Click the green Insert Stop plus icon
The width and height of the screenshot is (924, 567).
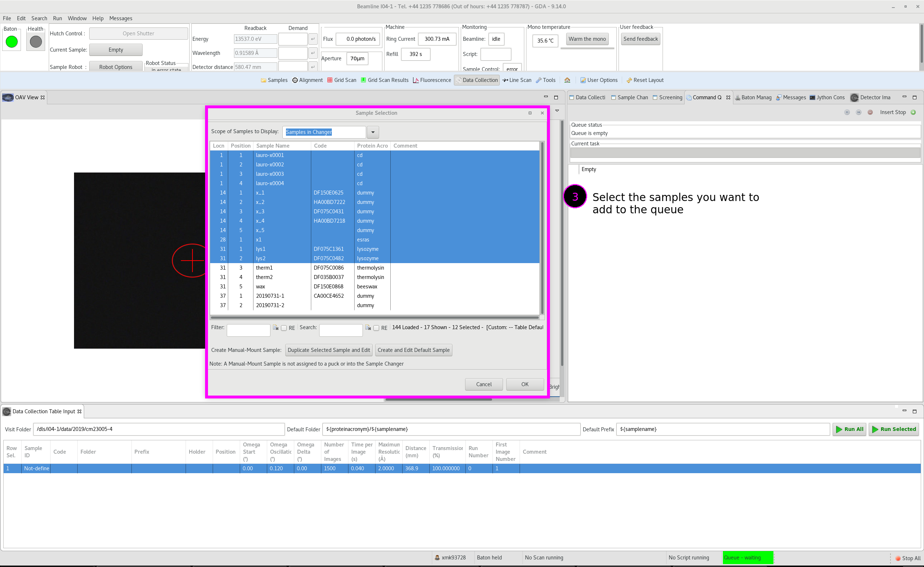pos(913,112)
